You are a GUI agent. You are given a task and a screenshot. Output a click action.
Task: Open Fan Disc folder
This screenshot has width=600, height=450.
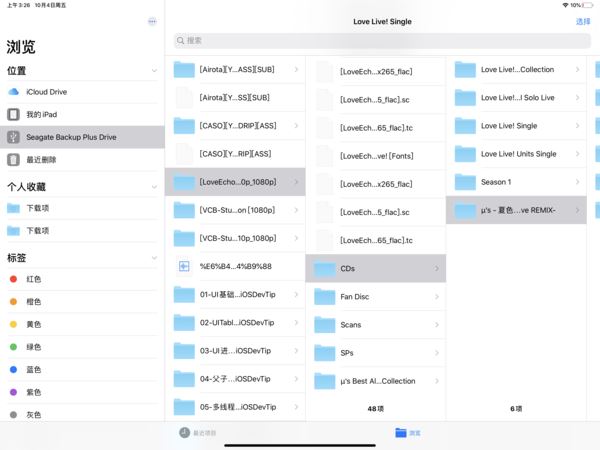(x=376, y=297)
